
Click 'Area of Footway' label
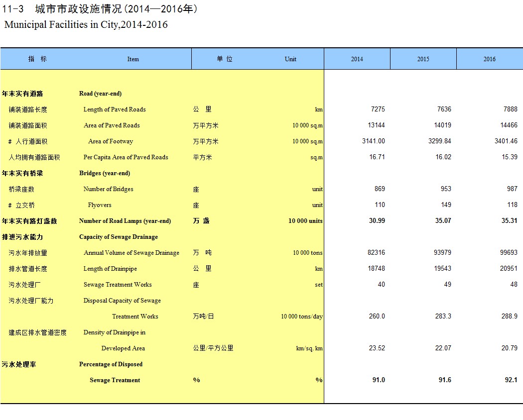coord(111,141)
